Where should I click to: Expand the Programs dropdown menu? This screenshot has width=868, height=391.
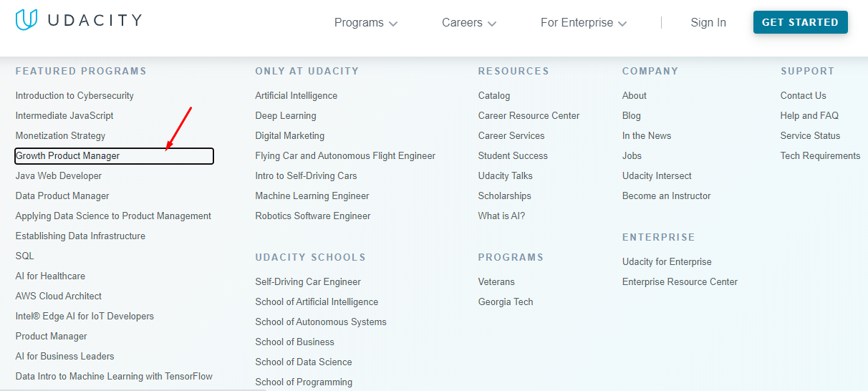pos(365,23)
